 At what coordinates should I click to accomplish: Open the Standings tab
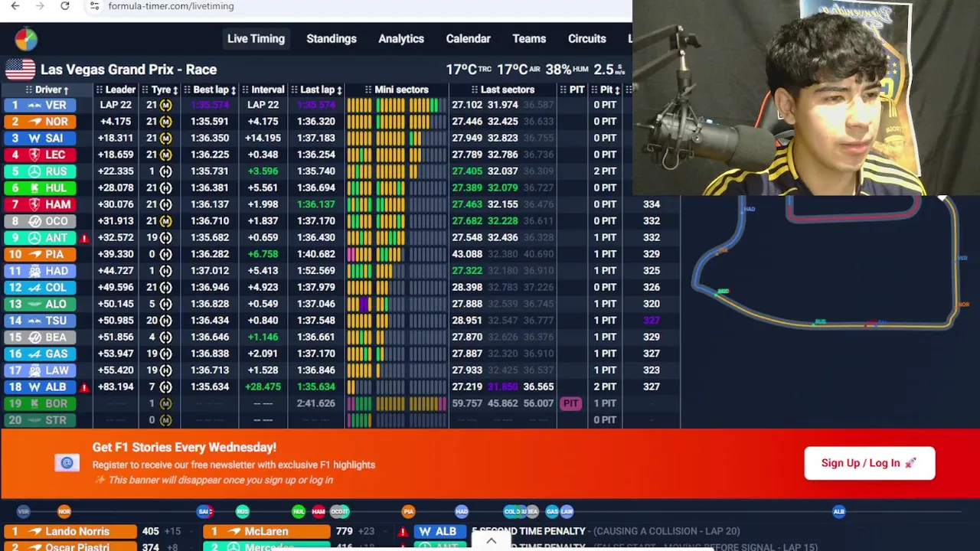click(332, 39)
